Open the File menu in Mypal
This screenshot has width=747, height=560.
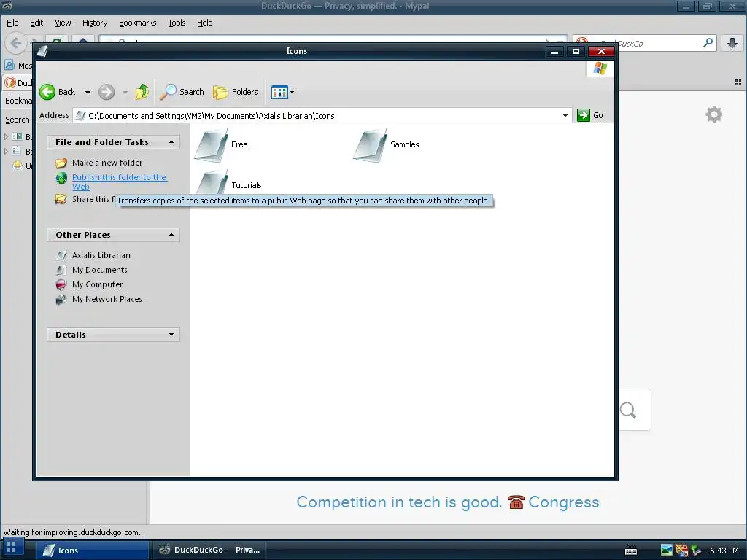pos(12,23)
